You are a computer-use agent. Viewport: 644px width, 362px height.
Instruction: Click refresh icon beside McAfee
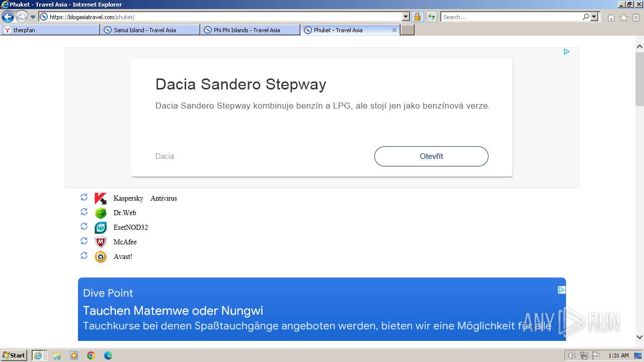[84, 241]
